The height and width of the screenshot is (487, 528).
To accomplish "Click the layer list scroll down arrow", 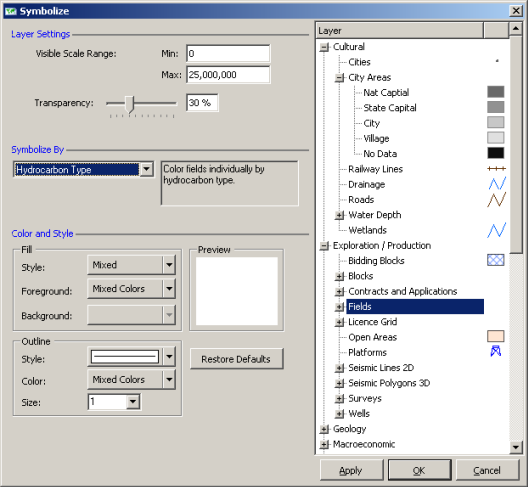I will tap(516, 447).
